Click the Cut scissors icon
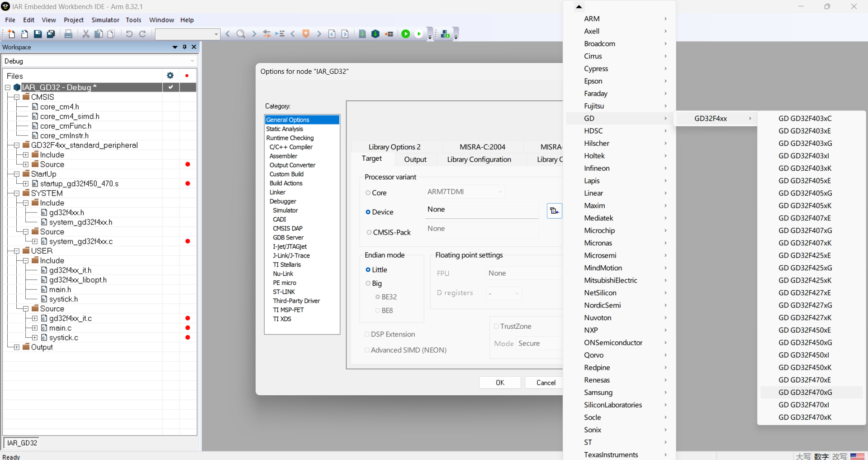 pos(85,34)
